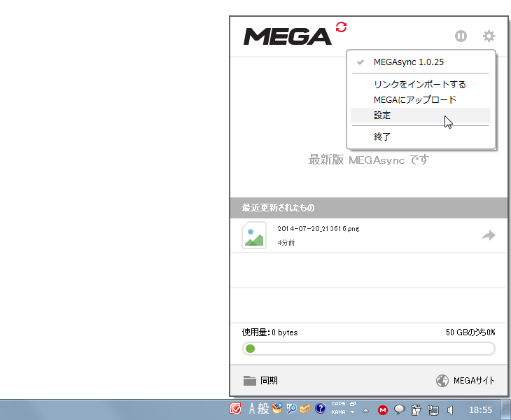Click the 最新版 MEGAsync です status text
511x420 pixels.
pos(369,160)
